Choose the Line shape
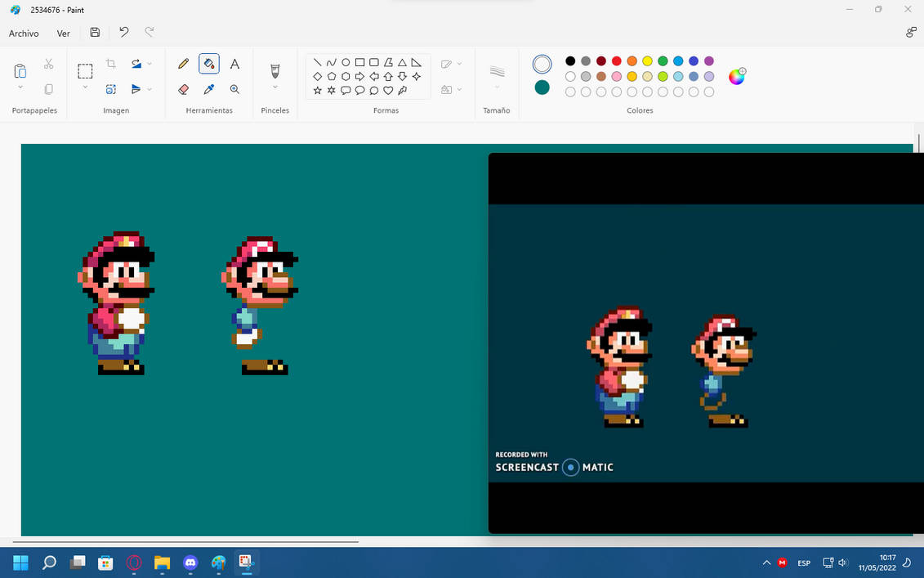This screenshot has height=578, width=924. [317, 61]
